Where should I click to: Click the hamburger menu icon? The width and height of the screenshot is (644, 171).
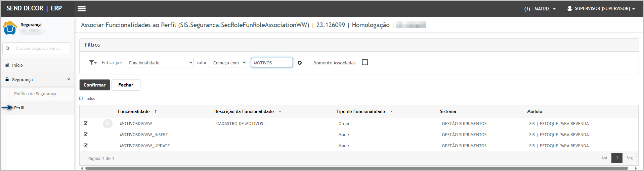82,9
